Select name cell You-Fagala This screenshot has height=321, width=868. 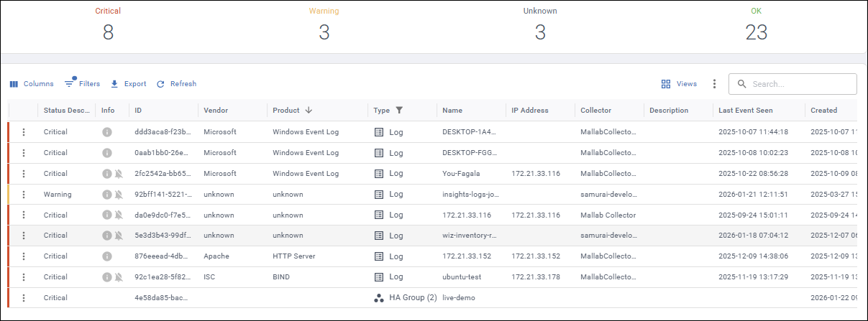pos(461,174)
